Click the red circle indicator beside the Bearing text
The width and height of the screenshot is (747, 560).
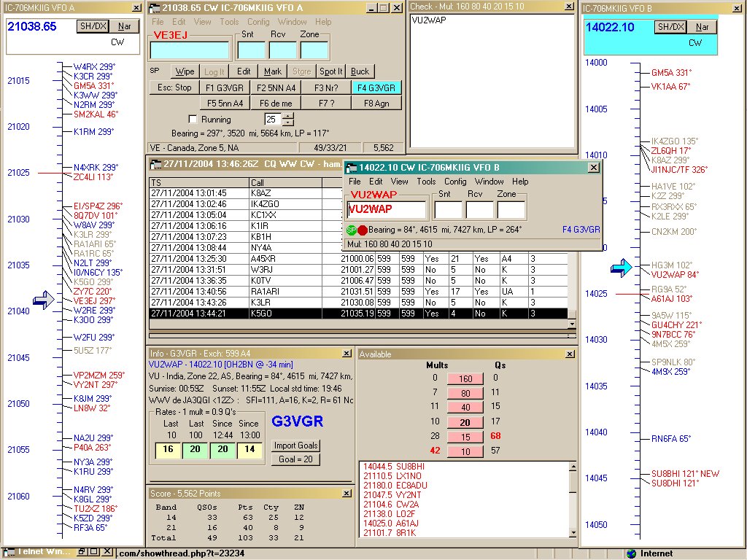click(363, 230)
